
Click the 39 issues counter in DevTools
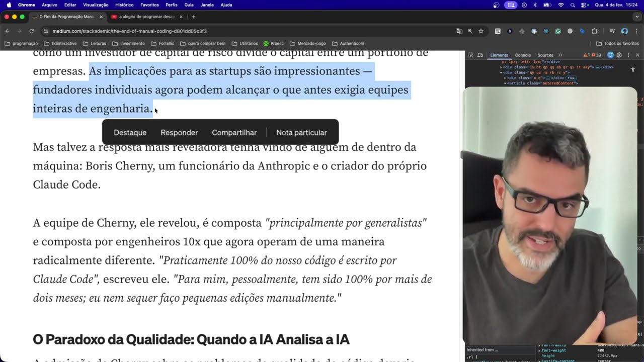(x=596, y=55)
